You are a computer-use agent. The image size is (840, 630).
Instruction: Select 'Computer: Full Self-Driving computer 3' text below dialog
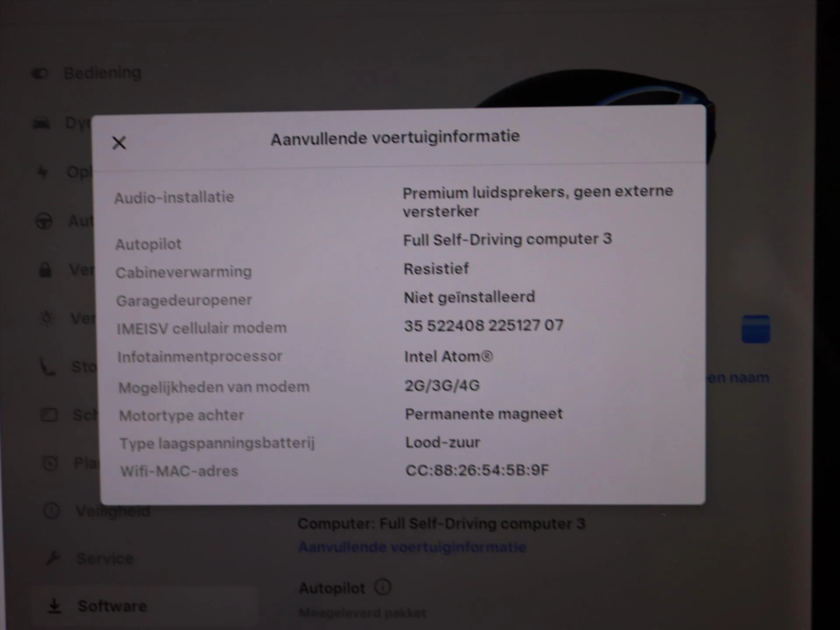click(x=441, y=524)
